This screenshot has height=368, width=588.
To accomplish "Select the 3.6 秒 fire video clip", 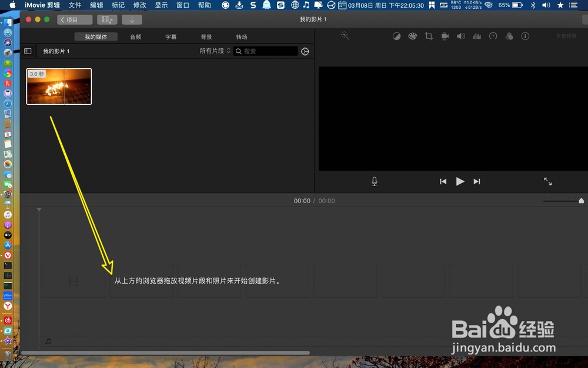I will pyautogui.click(x=59, y=87).
